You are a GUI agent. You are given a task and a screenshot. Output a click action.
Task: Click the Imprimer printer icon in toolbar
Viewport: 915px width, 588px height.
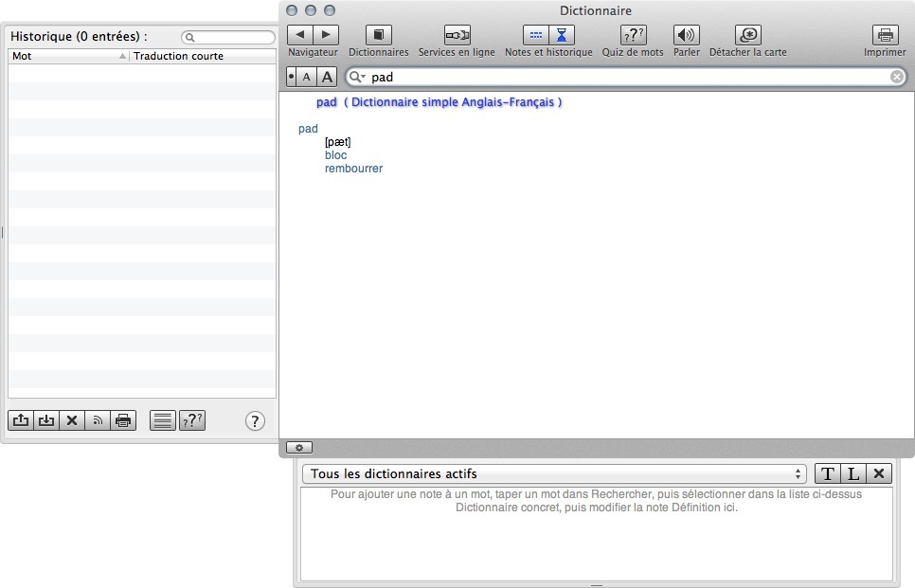[885, 35]
